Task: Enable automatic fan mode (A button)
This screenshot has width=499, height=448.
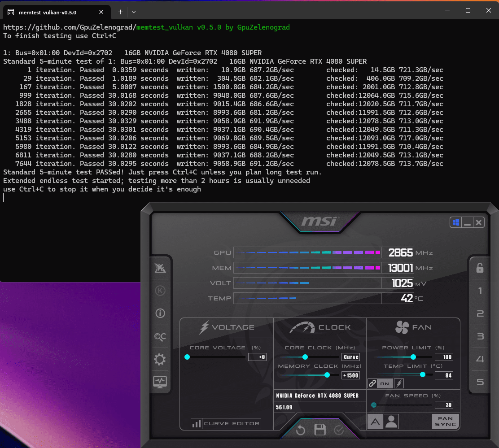Action: tap(375, 422)
